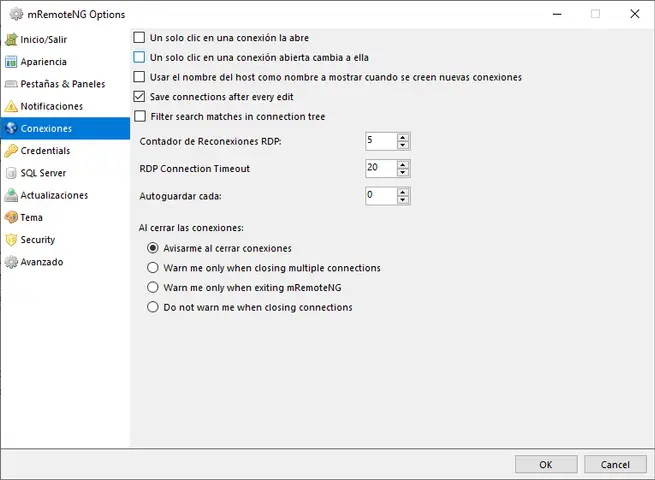The width and height of the screenshot is (655, 480).
Task: Click the Apariencia panel icon
Action: pyautogui.click(x=11, y=62)
